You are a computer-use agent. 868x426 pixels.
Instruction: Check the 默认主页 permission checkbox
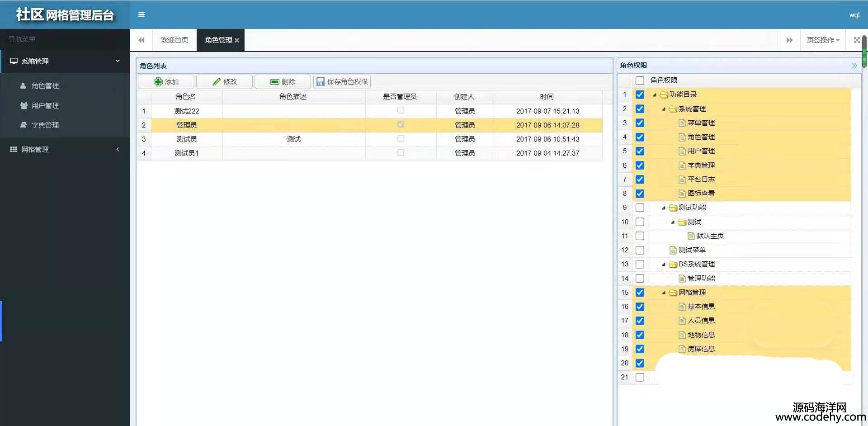click(x=640, y=236)
